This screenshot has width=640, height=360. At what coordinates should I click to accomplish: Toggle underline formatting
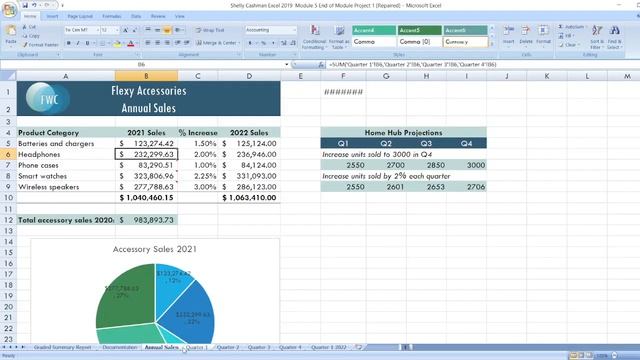tap(87, 43)
